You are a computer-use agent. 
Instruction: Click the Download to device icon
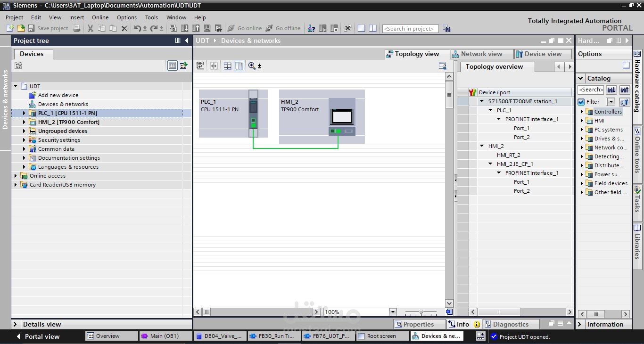(x=184, y=28)
